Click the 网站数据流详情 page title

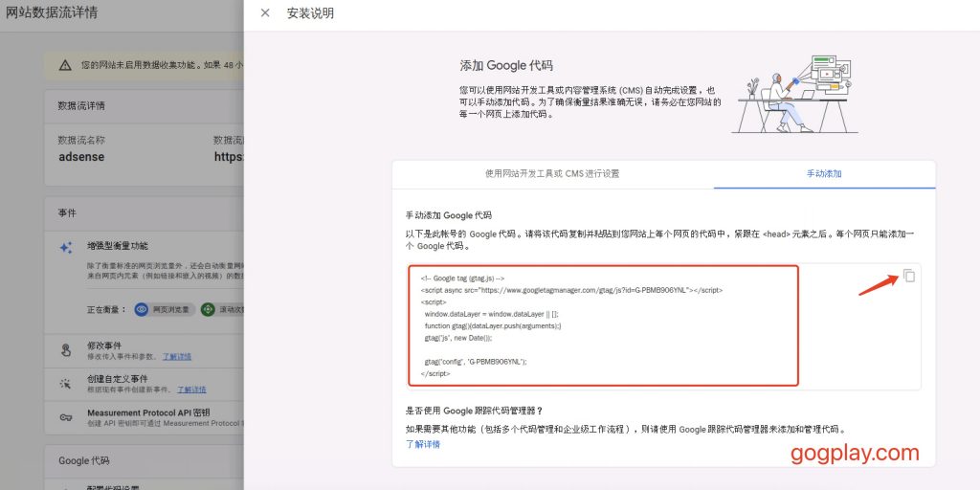tap(52, 12)
